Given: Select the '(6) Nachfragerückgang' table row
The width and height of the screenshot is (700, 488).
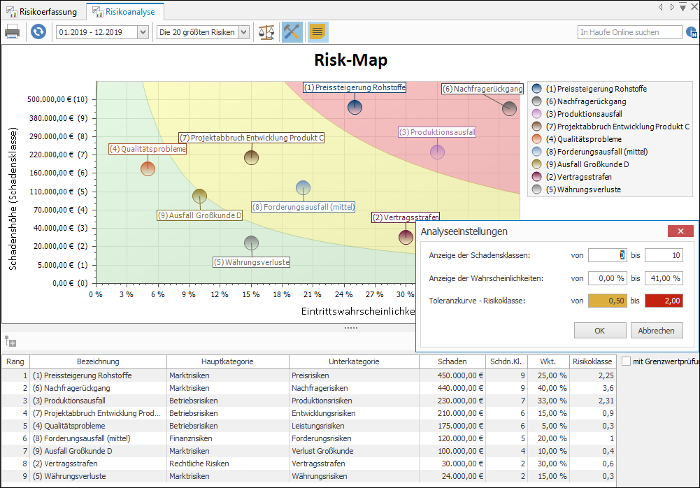Looking at the screenshot, I should [x=308, y=388].
